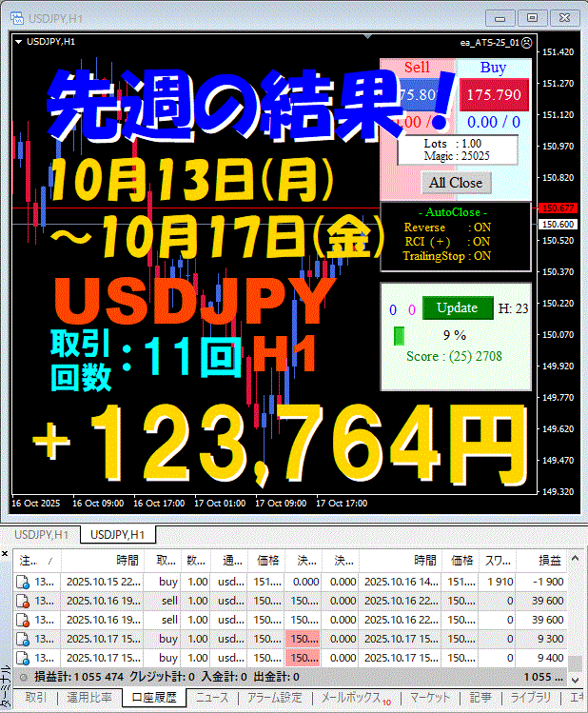Click the order icon in the -1 900 row

23,582
